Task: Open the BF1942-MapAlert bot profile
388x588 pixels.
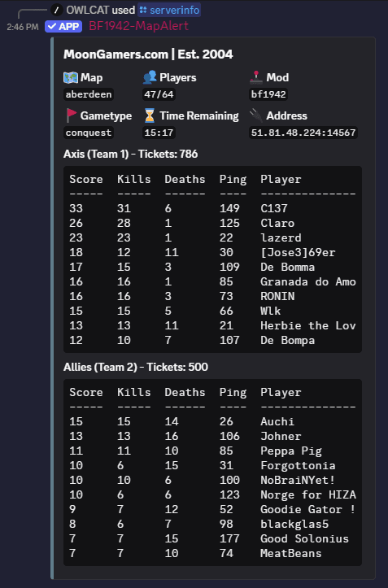Action: (138, 26)
